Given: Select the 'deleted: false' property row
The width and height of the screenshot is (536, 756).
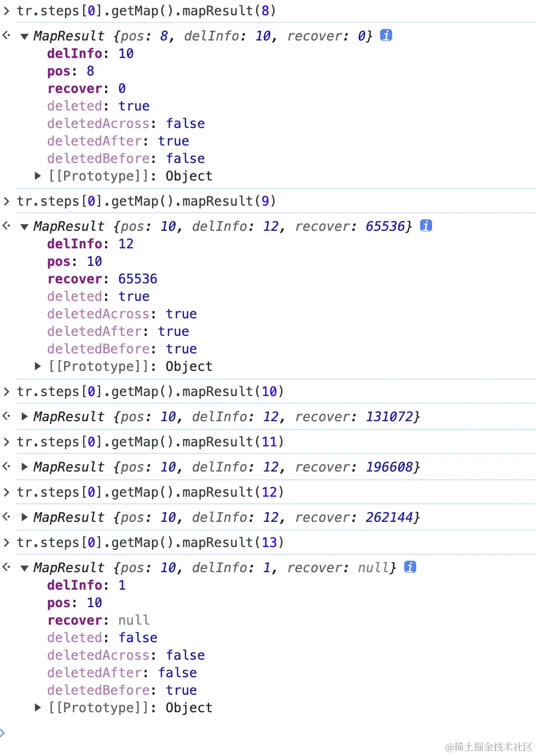Looking at the screenshot, I should coord(102,638).
